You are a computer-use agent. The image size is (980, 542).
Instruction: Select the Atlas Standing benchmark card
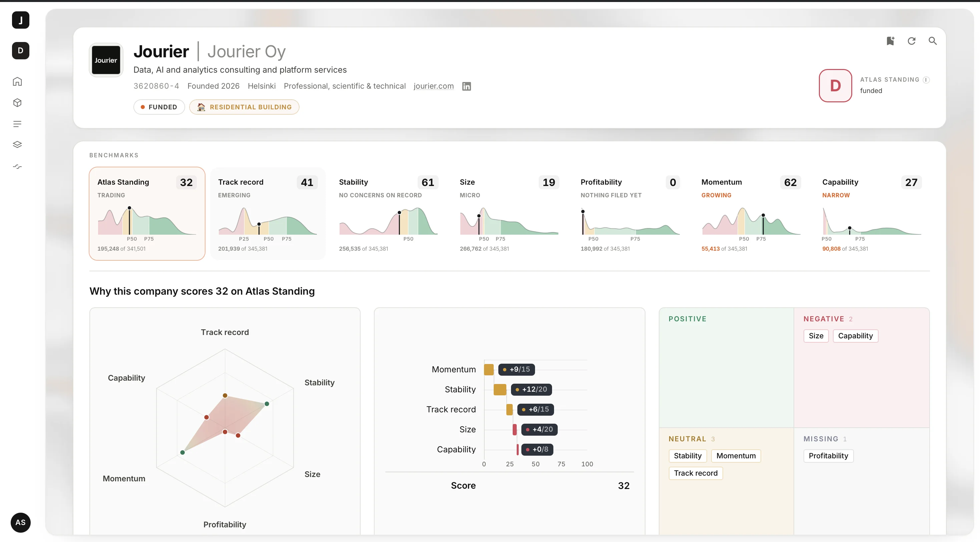[x=147, y=214]
